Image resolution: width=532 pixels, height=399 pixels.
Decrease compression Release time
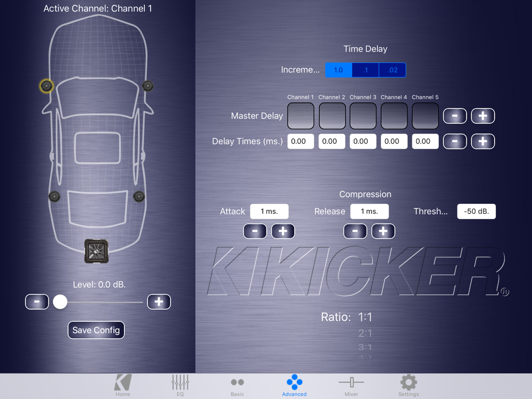coord(355,231)
